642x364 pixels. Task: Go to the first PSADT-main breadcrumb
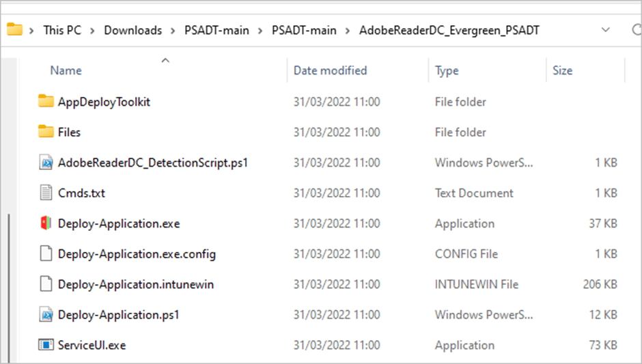tap(217, 30)
